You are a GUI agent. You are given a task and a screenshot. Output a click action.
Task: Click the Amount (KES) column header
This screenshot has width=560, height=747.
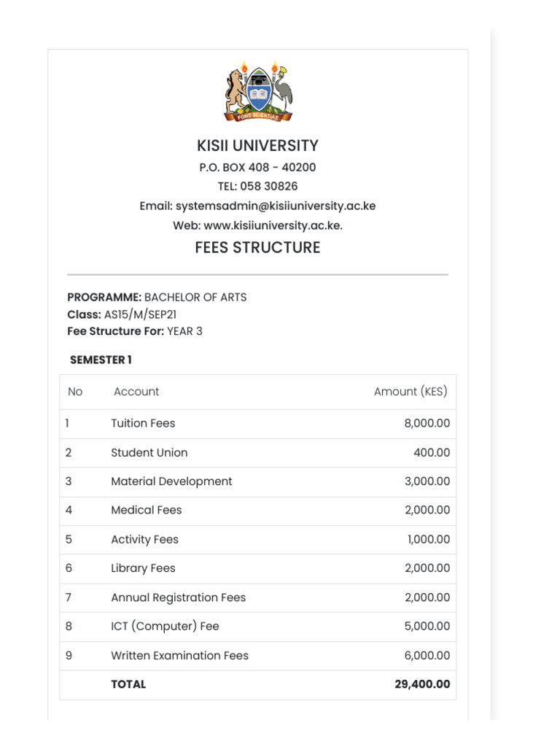(411, 392)
